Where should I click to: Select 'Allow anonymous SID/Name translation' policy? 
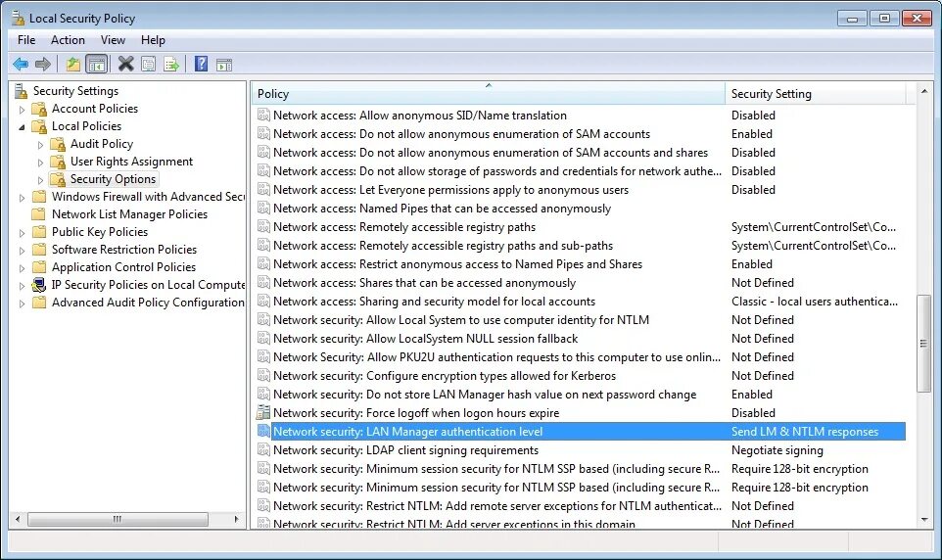pyautogui.click(x=420, y=116)
